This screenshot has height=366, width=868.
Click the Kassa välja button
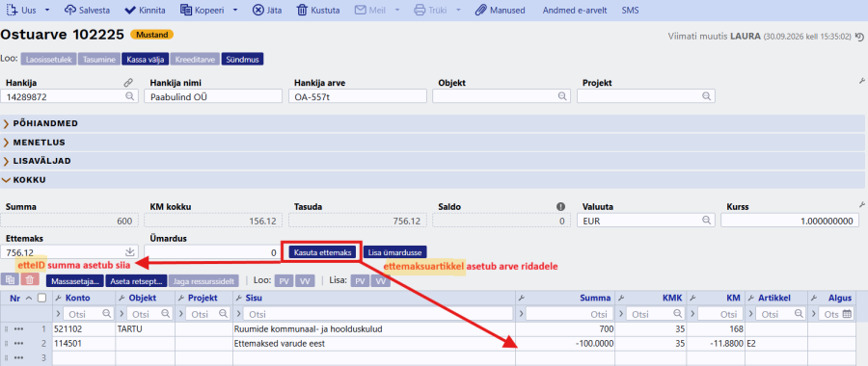145,59
